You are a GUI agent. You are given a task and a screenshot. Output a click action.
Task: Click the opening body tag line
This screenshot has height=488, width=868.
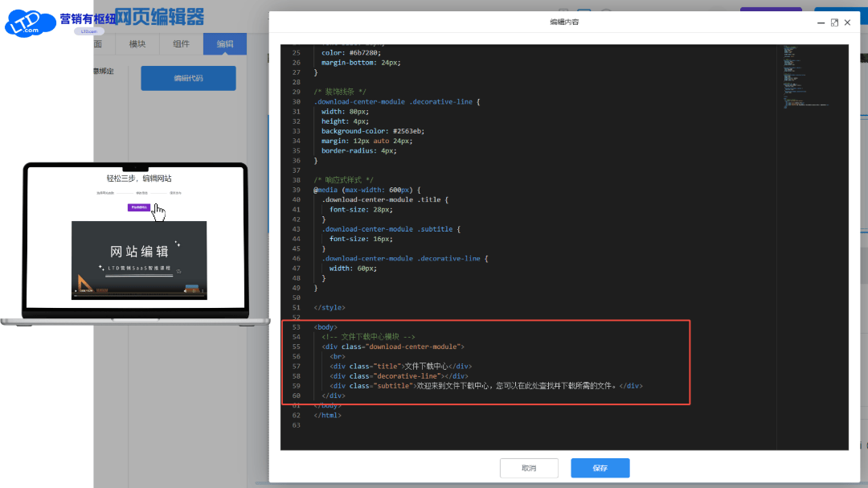(x=325, y=327)
